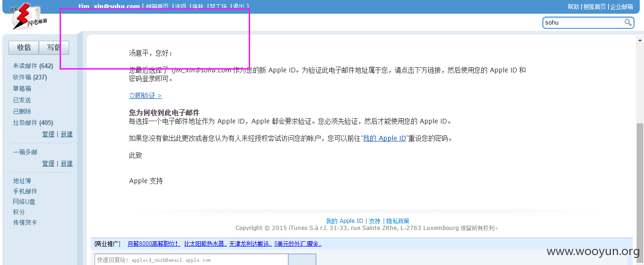Click the footer 隐私政策 link

[x=398, y=221]
